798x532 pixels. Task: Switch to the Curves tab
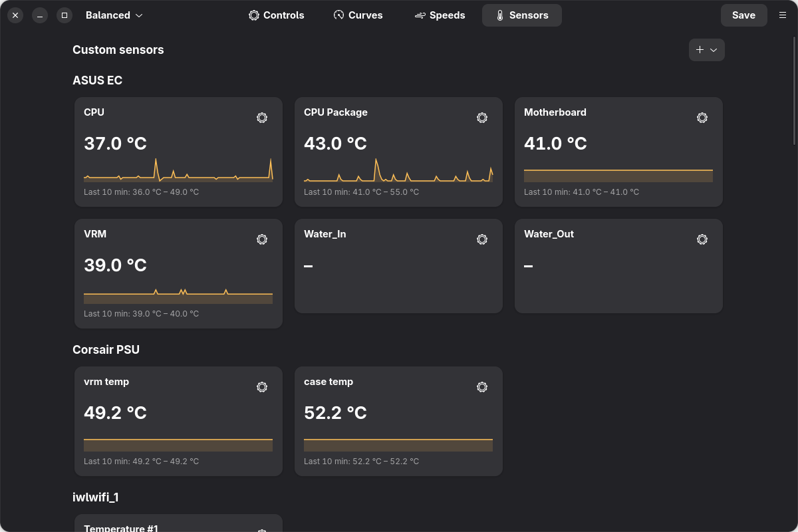(358, 15)
